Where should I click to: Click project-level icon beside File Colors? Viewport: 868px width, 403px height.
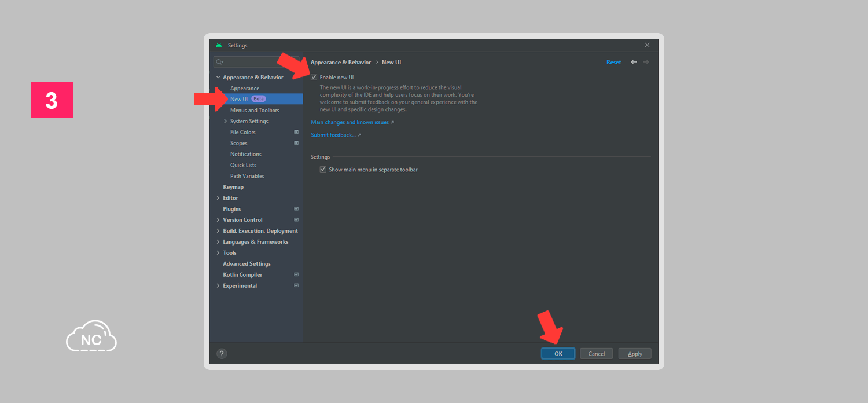(296, 132)
